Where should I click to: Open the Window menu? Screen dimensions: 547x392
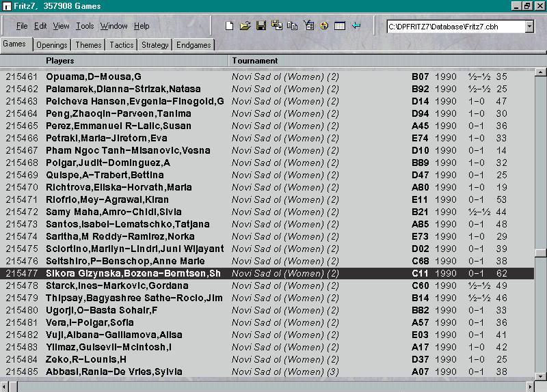click(114, 26)
